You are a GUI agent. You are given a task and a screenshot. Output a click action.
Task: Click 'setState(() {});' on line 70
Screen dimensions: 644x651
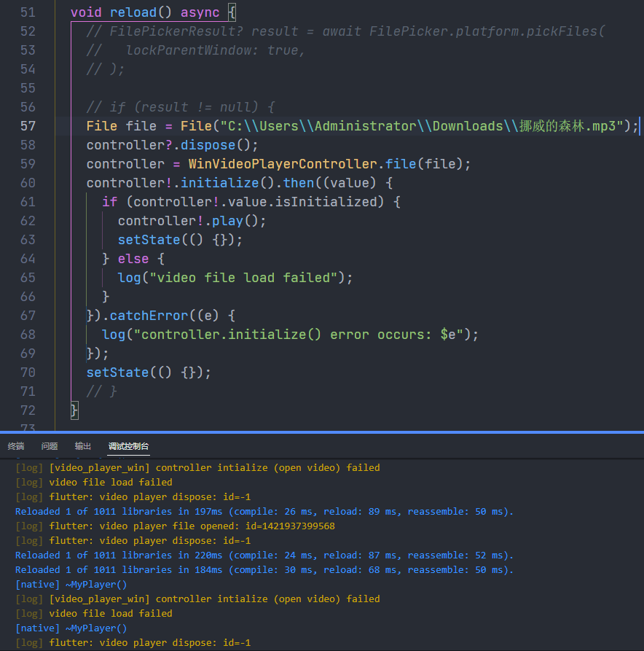point(149,373)
